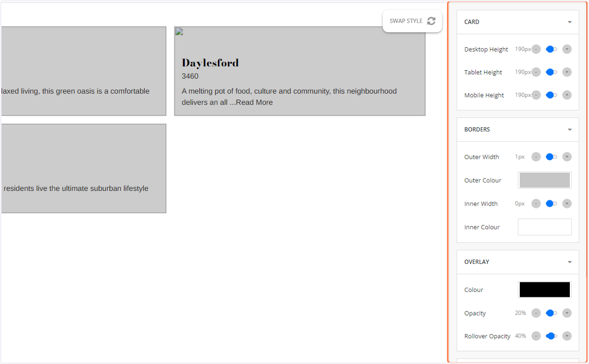
Task: Collapse the BORDERS section arrow
Action: click(x=570, y=130)
